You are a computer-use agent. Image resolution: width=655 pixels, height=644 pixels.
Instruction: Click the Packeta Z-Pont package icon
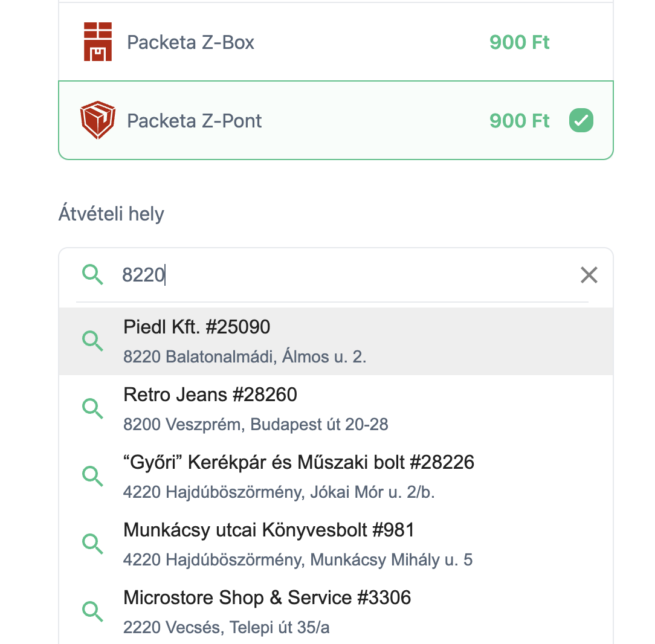[x=98, y=120]
